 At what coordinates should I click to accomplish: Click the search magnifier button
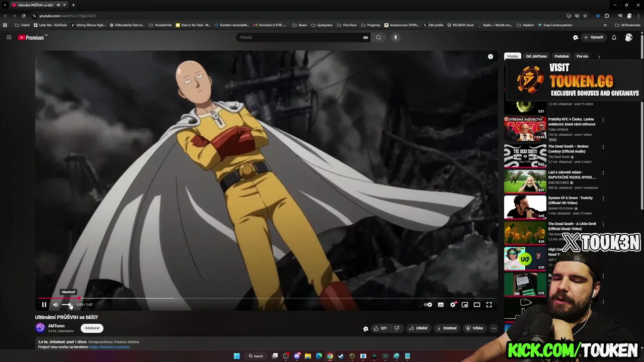point(378,37)
